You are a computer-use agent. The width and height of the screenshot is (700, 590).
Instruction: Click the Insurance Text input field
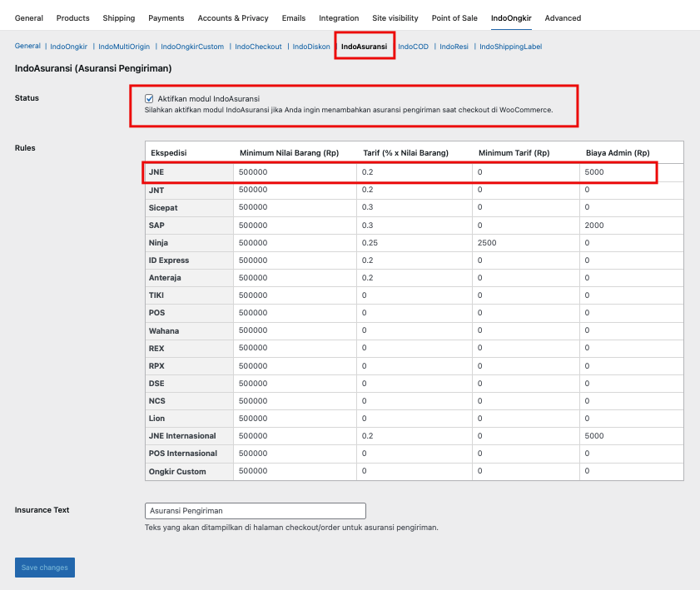[255, 511]
